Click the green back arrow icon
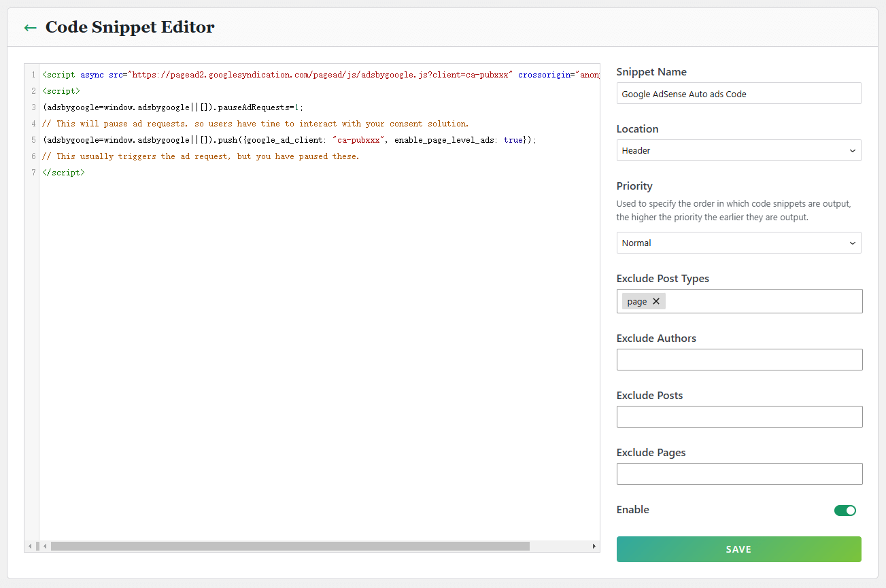The width and height of the screenshot is (886, 588). point(30,28)
